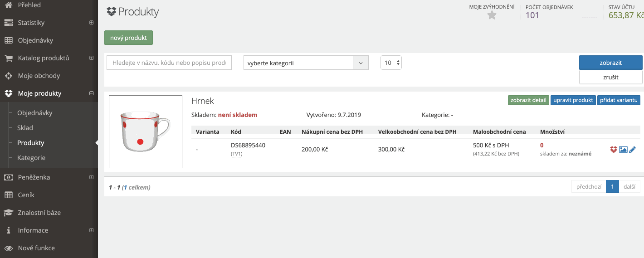This screenshot has height=258, width=644.
Task: Click the red dropbox icon in product row
Action: (x=614, y=150)
